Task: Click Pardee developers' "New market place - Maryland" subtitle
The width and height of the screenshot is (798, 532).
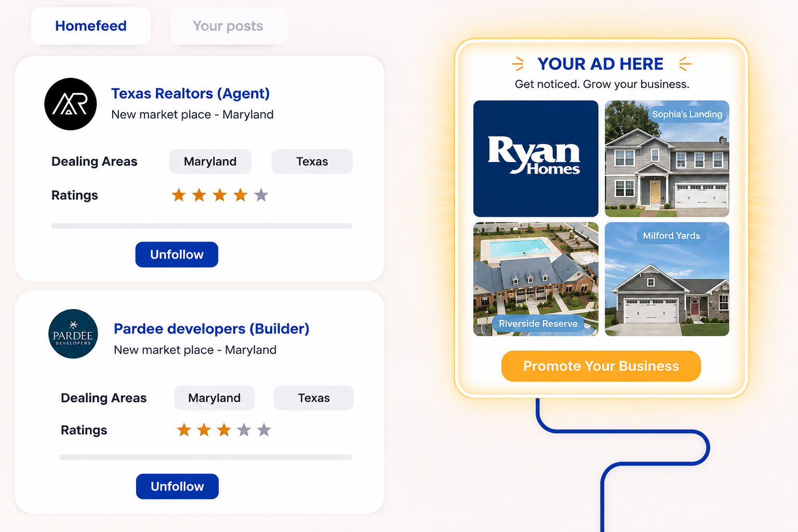Action: 195,350
